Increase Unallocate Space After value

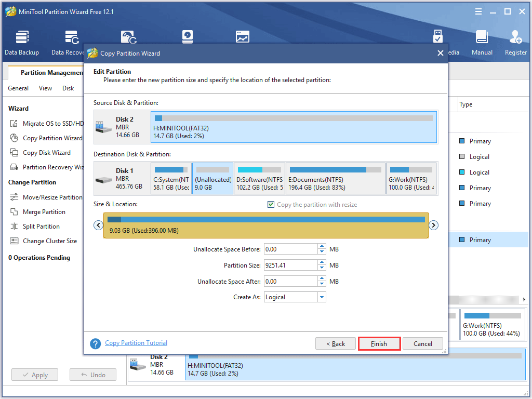coord(322,279)
